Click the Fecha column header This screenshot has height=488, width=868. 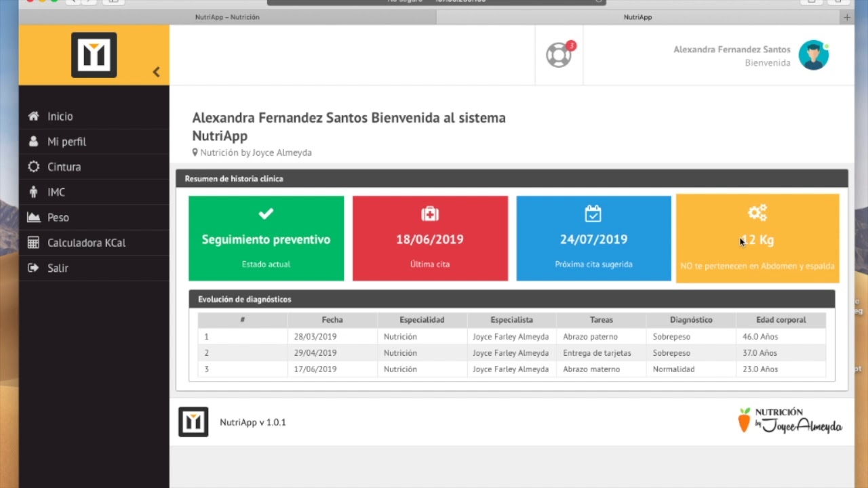tap(332, 320)
